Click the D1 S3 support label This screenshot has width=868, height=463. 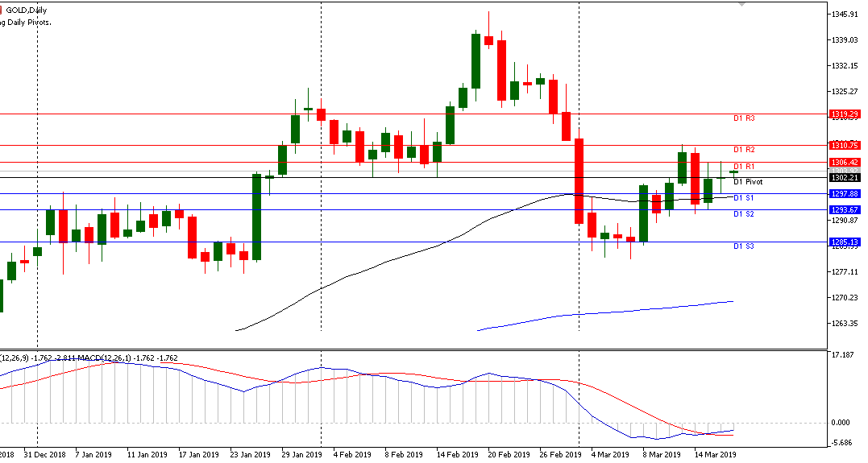pos(743,246)
